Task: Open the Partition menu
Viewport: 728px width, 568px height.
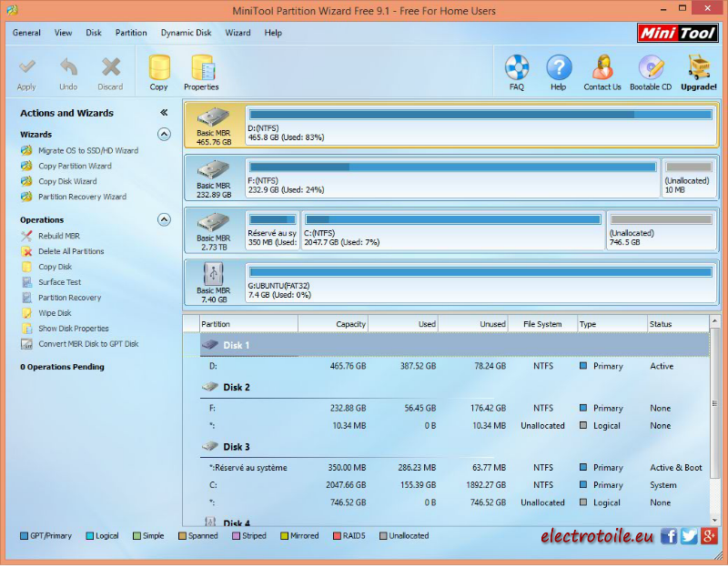Action: tap(131, 33)
